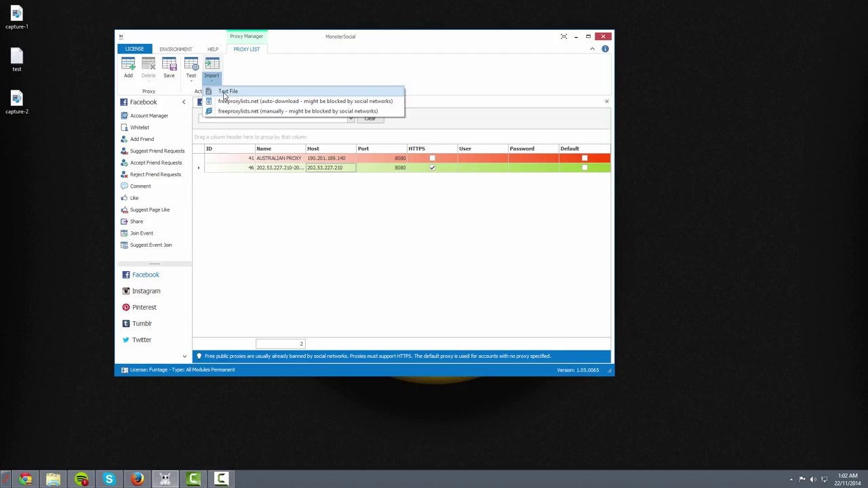This screenshot has height=488, width=868.
Task: Click the blue info icon
Action: coord(605,49)
